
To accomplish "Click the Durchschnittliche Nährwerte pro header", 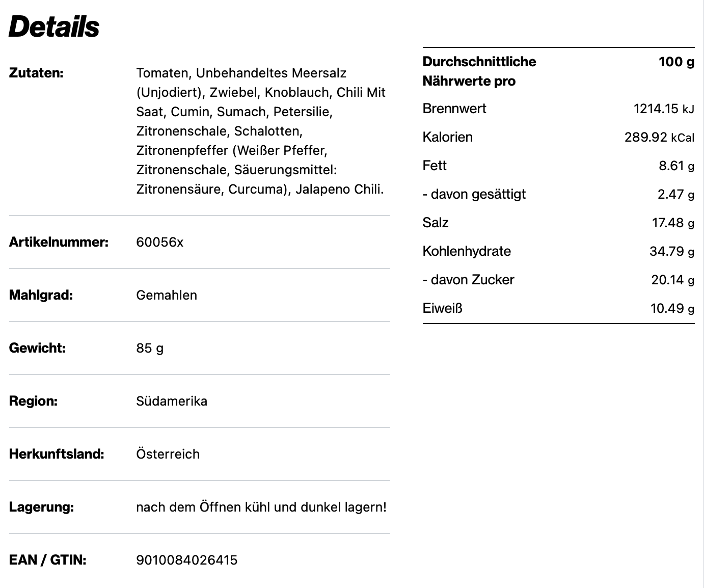I will tap(479, 71).
